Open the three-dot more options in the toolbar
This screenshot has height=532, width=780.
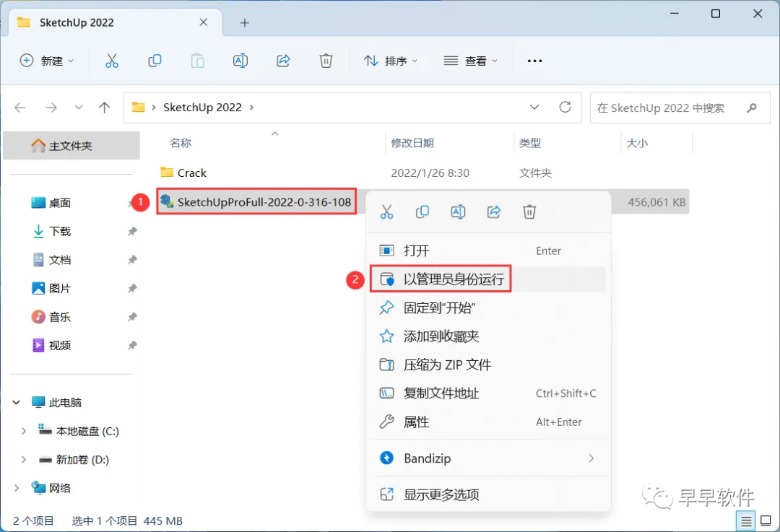click(x=534, y=61)
